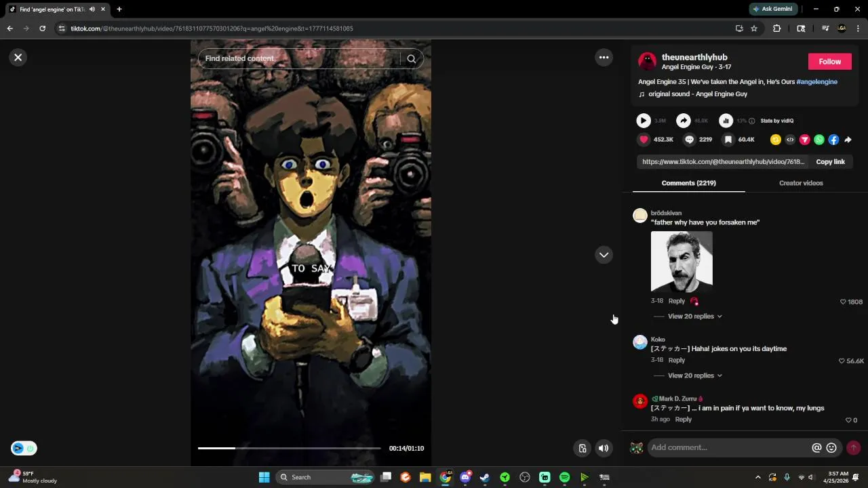Send to friends with the red arrow icon
The width and height of the screenshot is (868, 488).
pyautogui.click(x=805, y=140)
